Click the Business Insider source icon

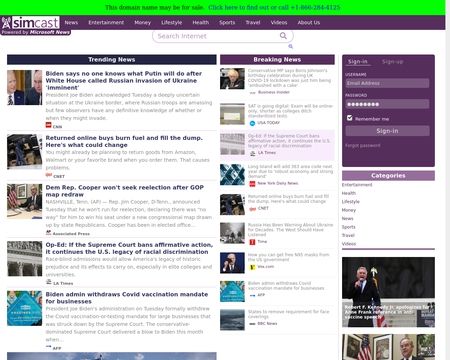coord(252,93)
